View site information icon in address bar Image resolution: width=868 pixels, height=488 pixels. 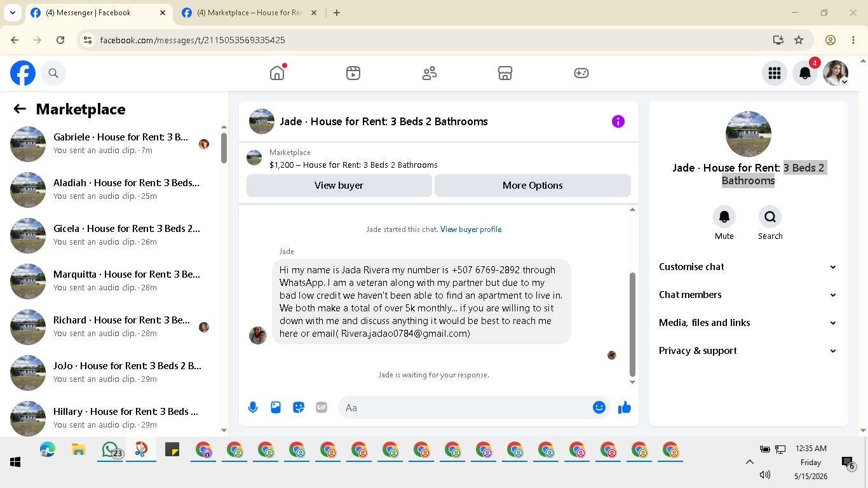click(x=88, y=40)
